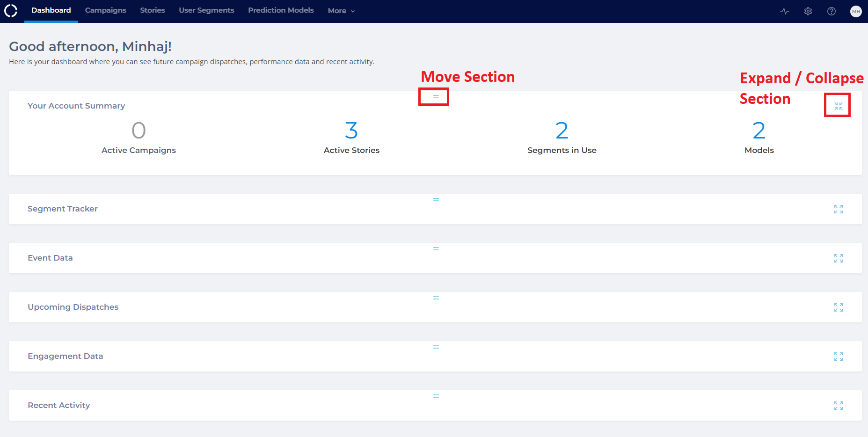Grab the move handle of Engagement Data
Screen dimensions: 868x437
pyautogui.click(x=436, y=347)
